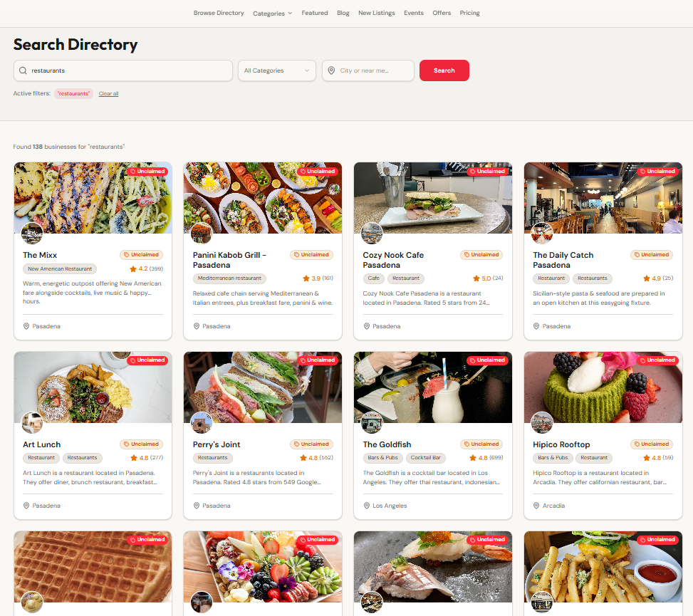Open The Goldfish cocktail photo
Viewport: 693px width, 616px height.
(x=433, y=387)
